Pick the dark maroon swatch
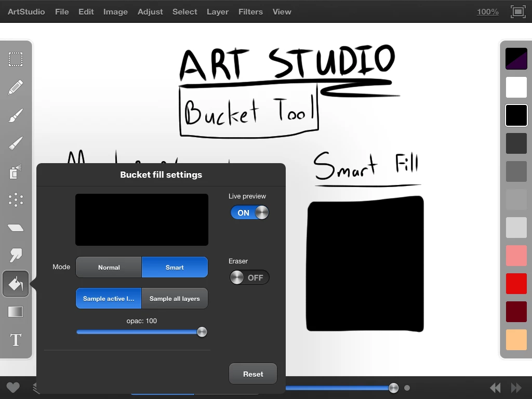 tap(516, 312)
